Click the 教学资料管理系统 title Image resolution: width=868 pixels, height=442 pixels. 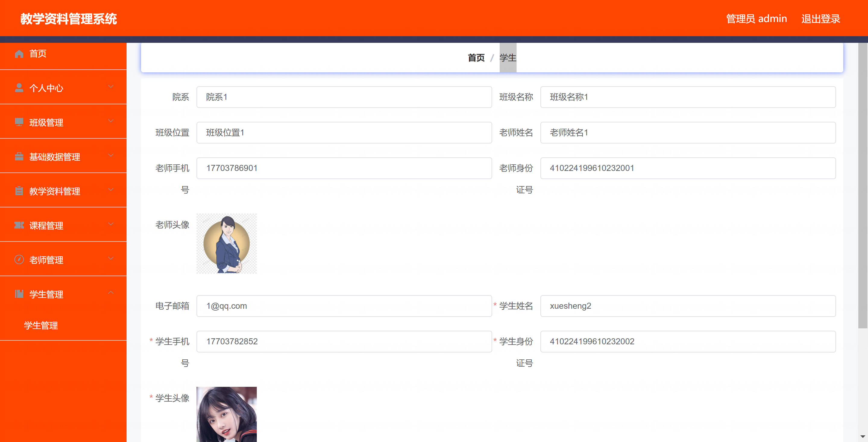click(69, 19)
